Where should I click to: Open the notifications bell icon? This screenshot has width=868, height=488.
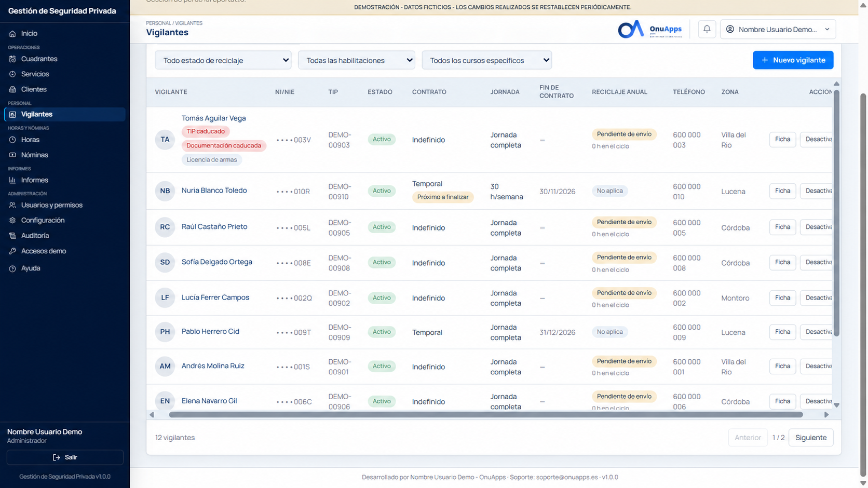(x=707, y=29)
